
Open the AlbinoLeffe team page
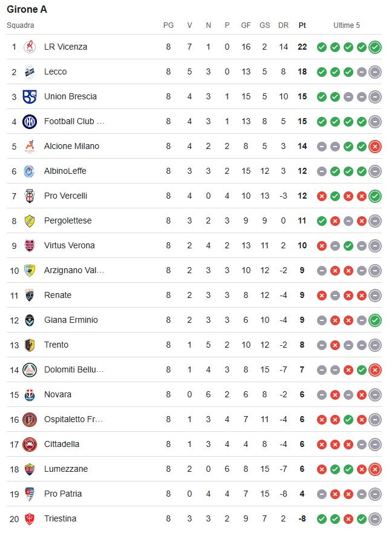click(x=65, y=171)
